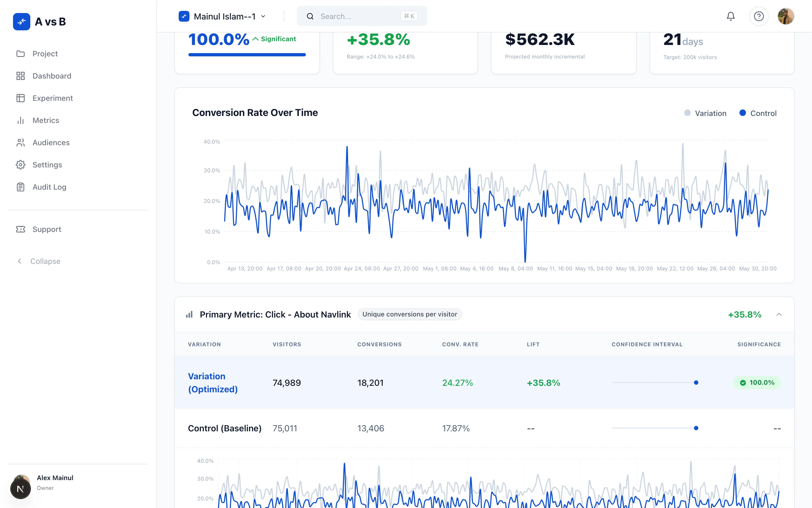Click the 17.87% conversion rate value
812x508 pixels.
pyautogui.click(x=456, y=428)
